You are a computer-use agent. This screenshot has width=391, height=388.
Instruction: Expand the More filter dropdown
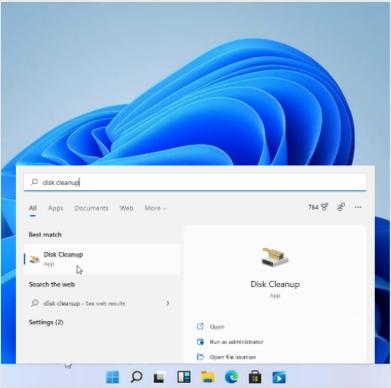(155, 208)
